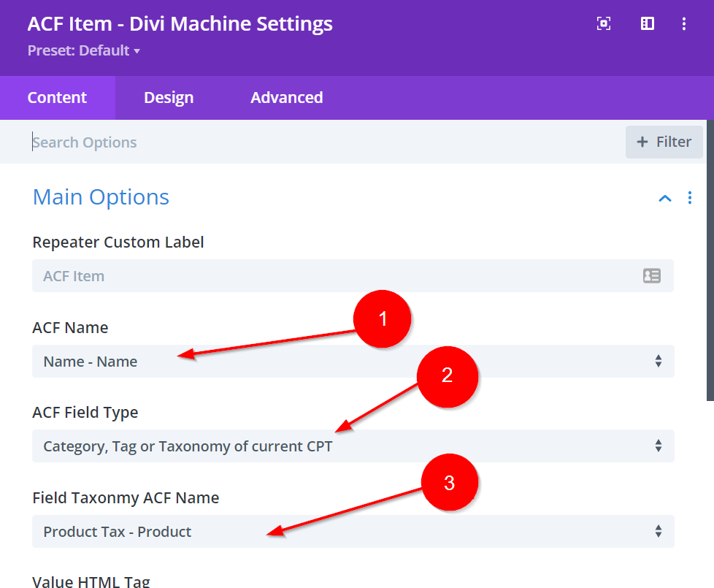Click the + Filter button
The width and height of the screenshot is (714, 588).
point(664,142)
